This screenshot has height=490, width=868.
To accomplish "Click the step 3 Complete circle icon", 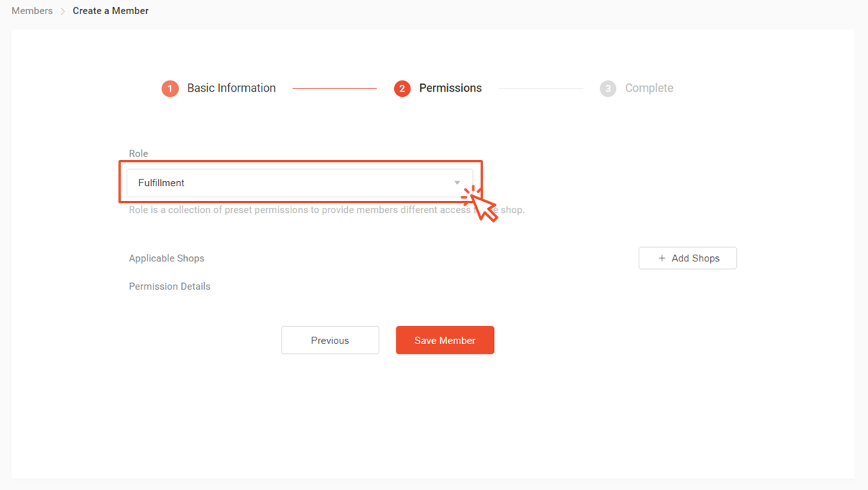I will pos(608,89).
